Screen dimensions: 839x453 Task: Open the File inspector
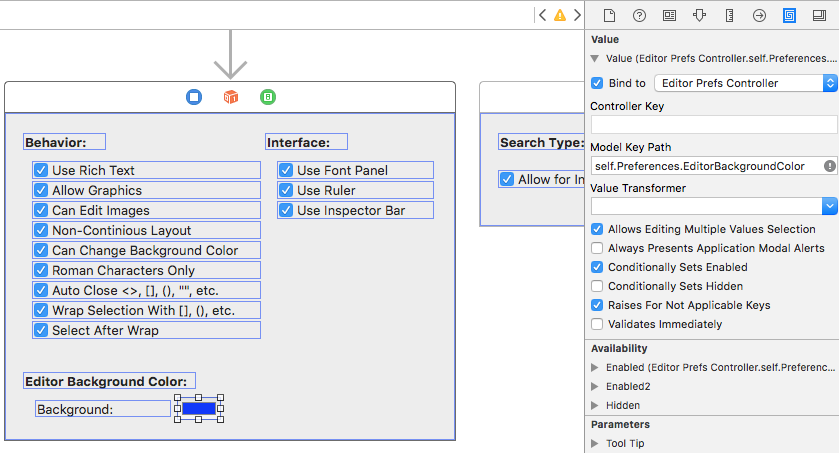609,16
